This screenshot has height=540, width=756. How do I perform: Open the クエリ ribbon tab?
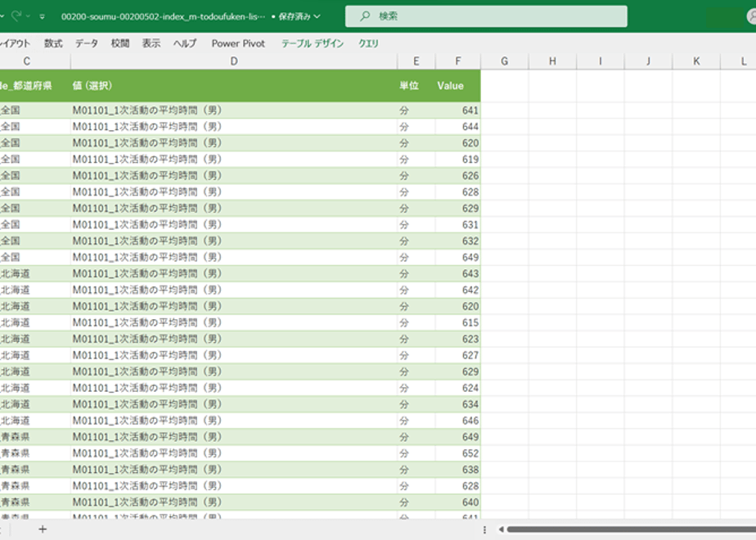pos(368,43)
